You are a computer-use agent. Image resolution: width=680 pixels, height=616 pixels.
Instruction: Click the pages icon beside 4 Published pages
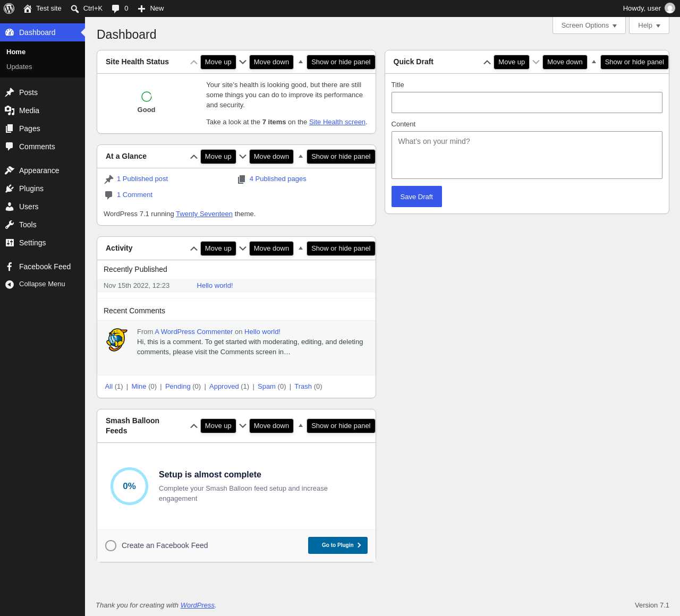[x=242, y=179]
